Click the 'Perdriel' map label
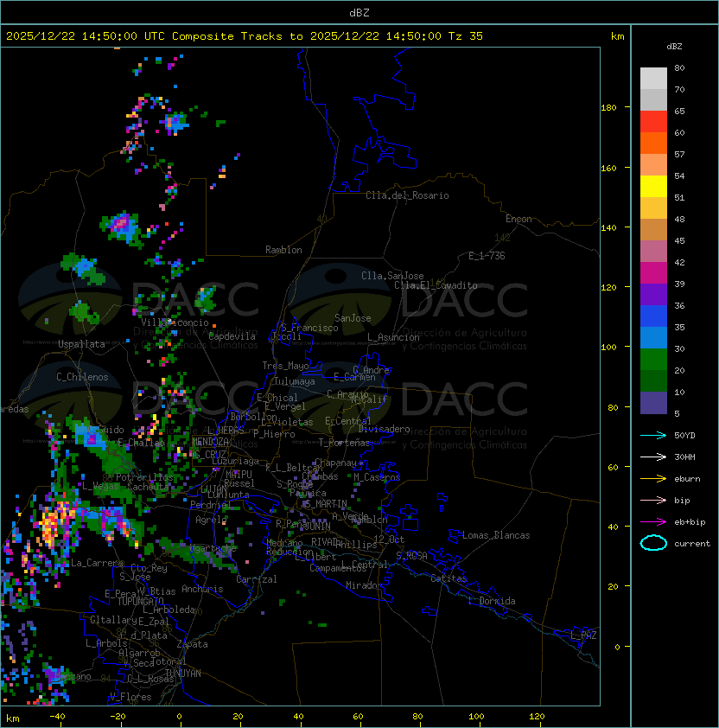Viewport: 719px width, 728px height. tap(210, 505)
